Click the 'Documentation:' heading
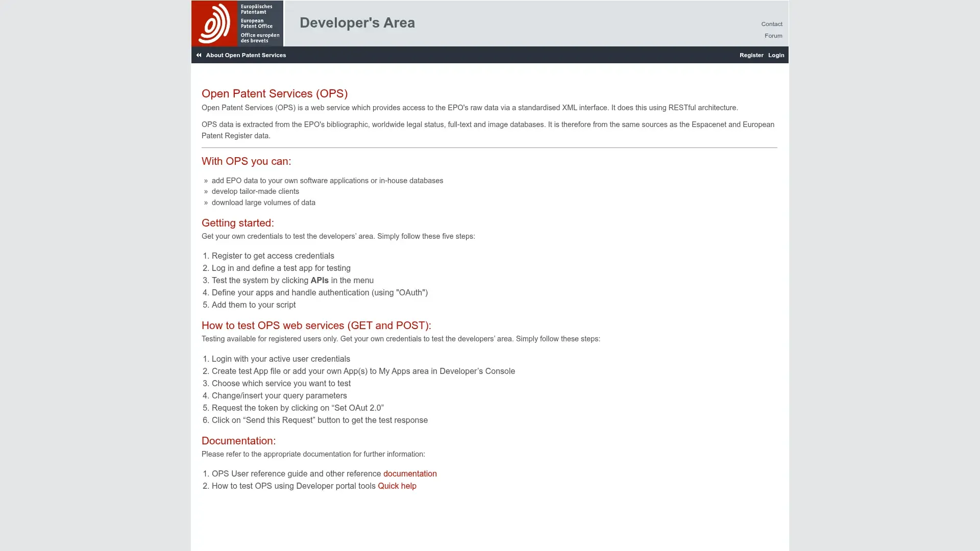The height and width of the screenshot is (551, 980). 238,441
